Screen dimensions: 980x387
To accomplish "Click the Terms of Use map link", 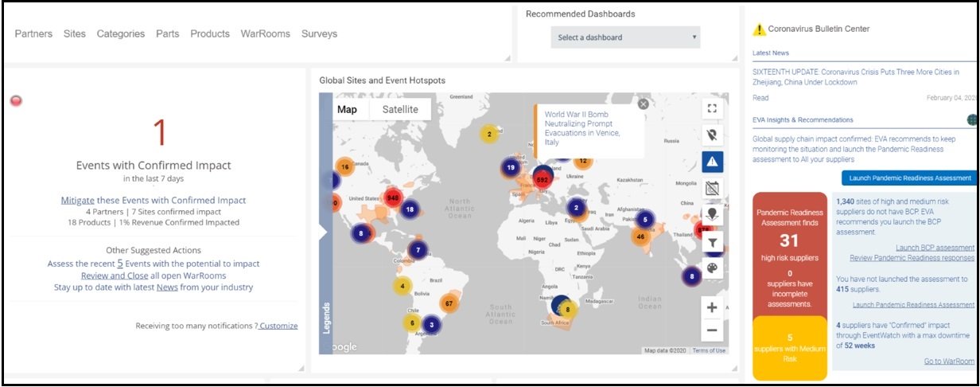I will pyautogui.click(x=709, y=351).
